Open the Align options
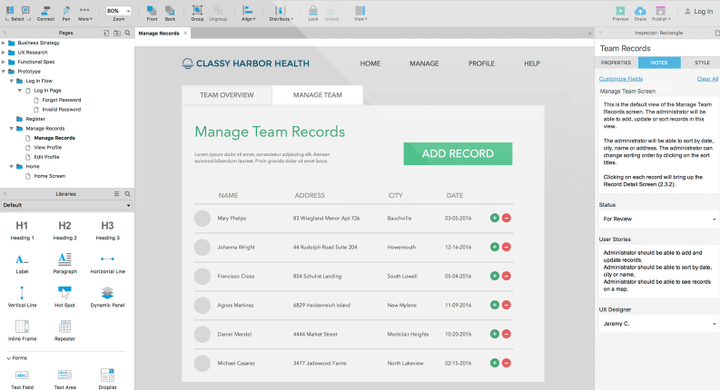Image resolution: width=720 pixels, height=390 pixels. pyautogui.click(x=248, y=13)
